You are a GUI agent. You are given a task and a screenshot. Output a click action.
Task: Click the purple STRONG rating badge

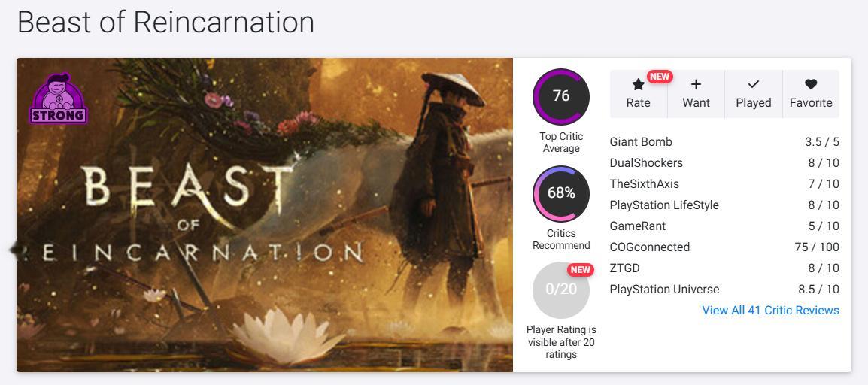tap(58, 99)
